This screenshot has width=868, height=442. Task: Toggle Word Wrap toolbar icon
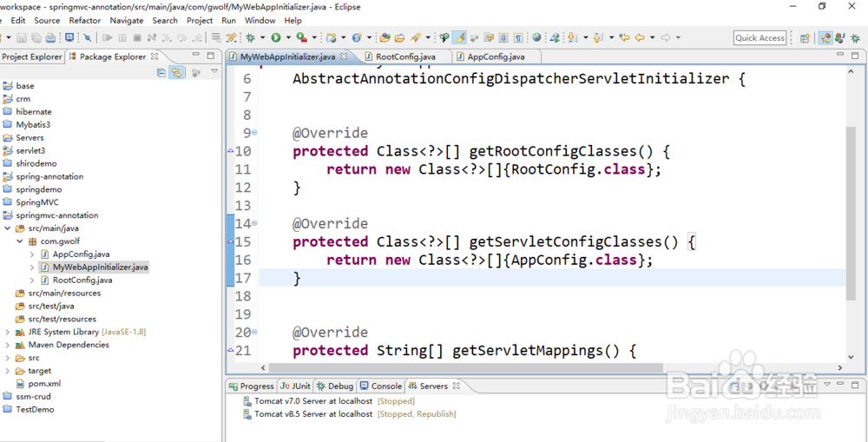[x=488, y=37]
